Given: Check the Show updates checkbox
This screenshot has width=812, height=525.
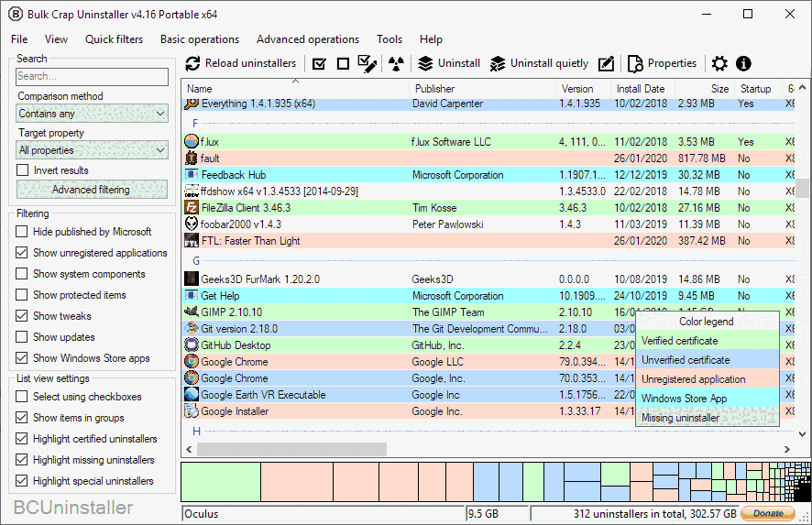Looking at the screenshot, I should coord(21,337).
